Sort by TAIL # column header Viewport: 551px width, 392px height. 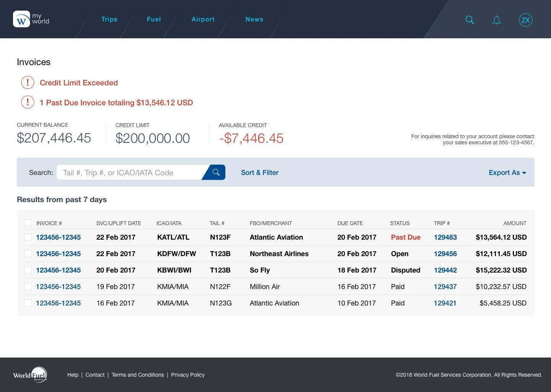(x=217, y=223)
